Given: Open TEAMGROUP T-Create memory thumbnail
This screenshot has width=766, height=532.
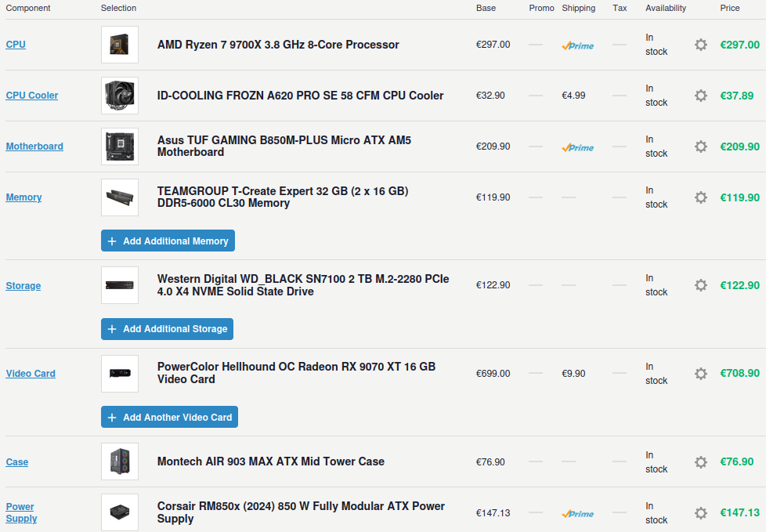Looking at the screenshot, I should [120, 197].
